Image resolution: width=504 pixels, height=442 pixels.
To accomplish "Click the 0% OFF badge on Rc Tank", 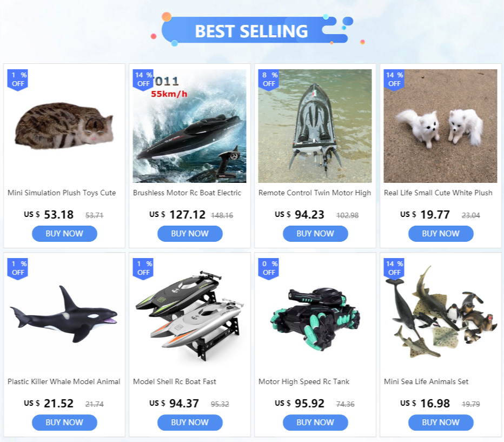I will pyautogui.click(x=269, y=269).
